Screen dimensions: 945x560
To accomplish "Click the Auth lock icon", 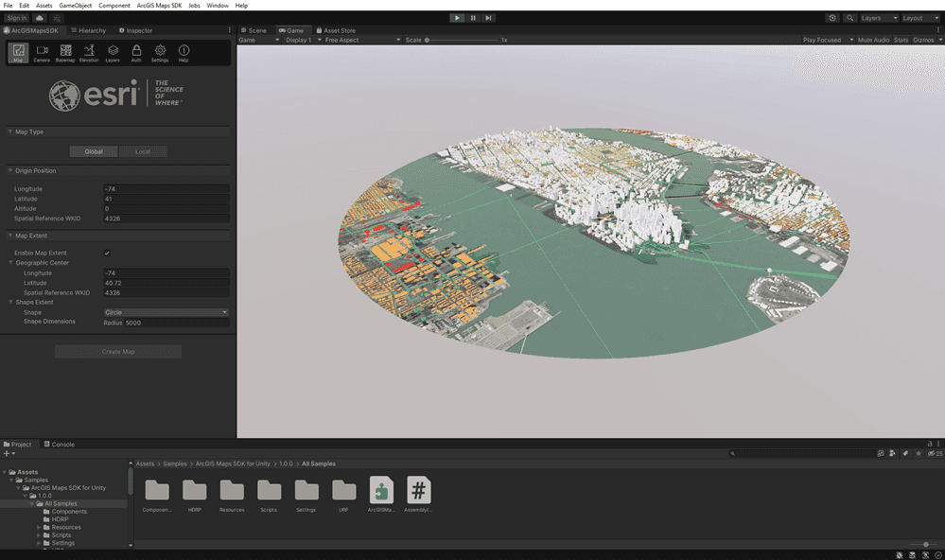I will (x=135, y=54).
